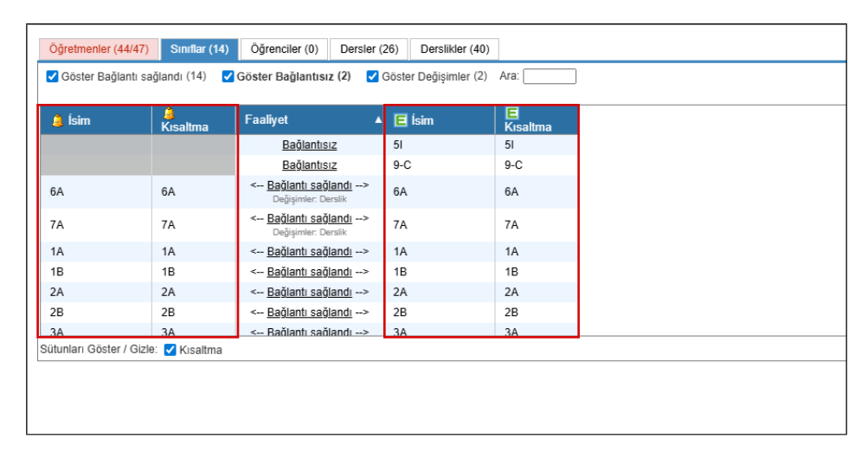
Task: Click the green E icon above right Kısaltma header
Action: coord(511,113)
